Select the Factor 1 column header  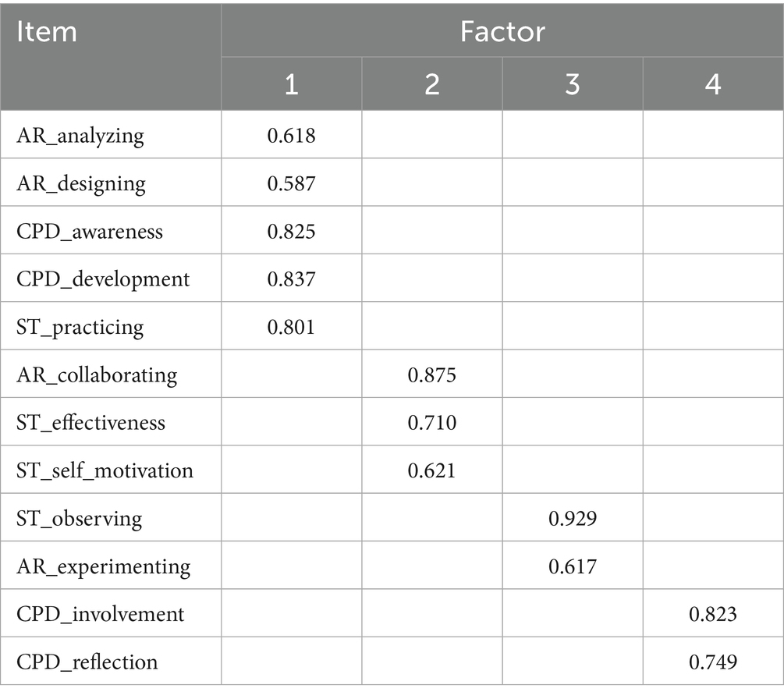point(291,84)
